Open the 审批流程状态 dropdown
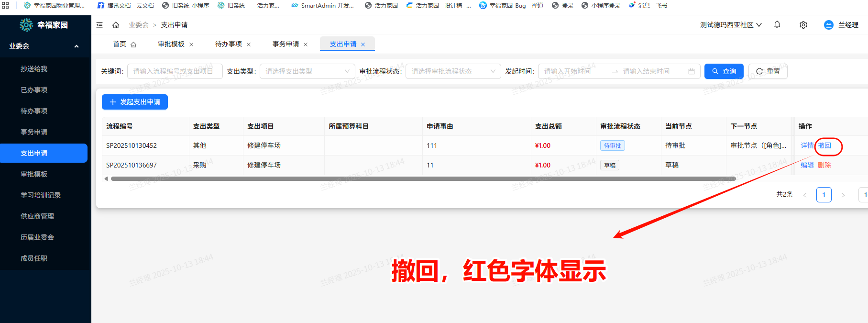Image resolution: width=868 pixels, height=323 pixels. [453, 71]
